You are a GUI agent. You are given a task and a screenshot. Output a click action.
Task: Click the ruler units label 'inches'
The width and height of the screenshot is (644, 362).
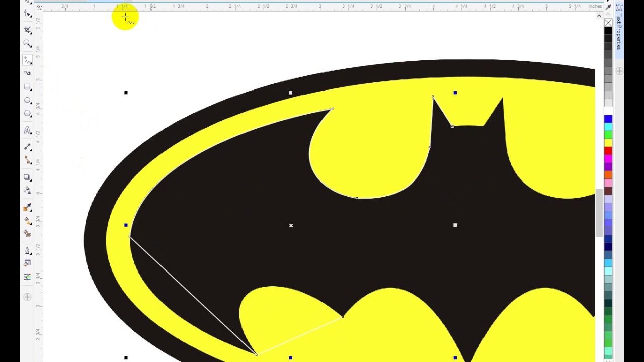click(x=595, y=6)
